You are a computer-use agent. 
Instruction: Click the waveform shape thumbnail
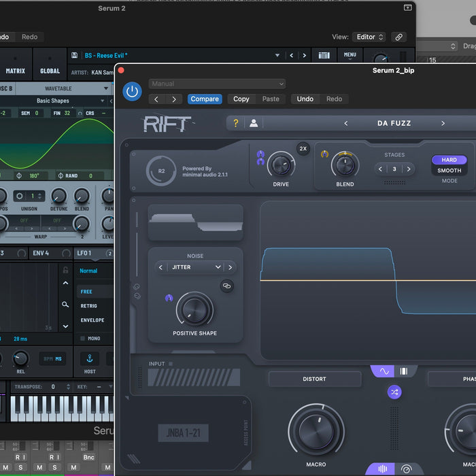coord(196,222)
